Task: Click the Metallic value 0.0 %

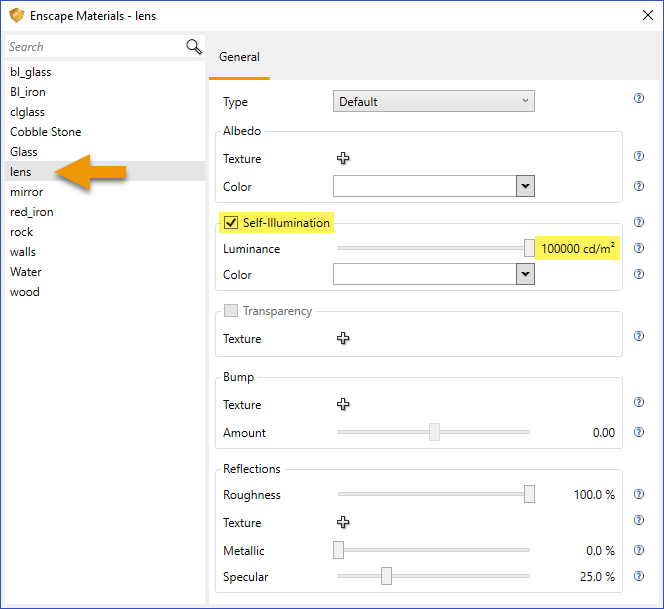Action: [600, 551]
